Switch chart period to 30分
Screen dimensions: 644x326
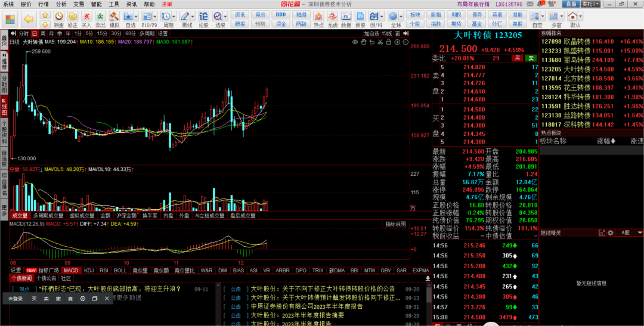pos(116,33)
